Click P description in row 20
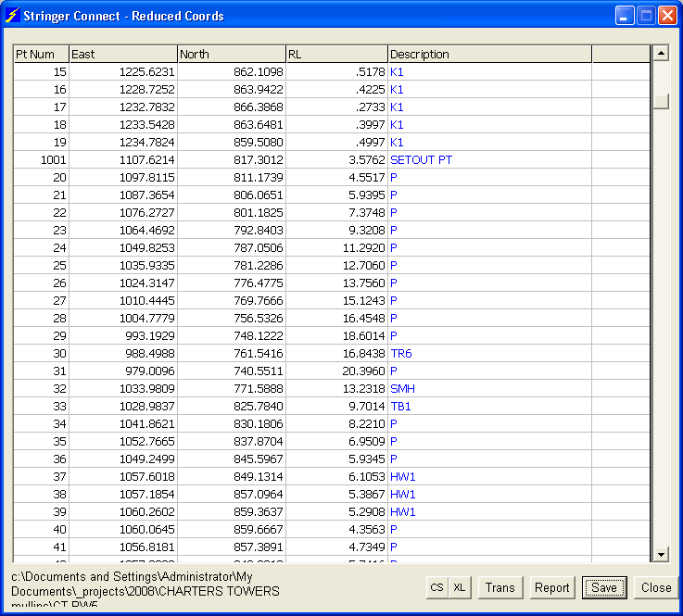This screenshot has width=683, height=616. pyautogui.click(x=489, y=178)
